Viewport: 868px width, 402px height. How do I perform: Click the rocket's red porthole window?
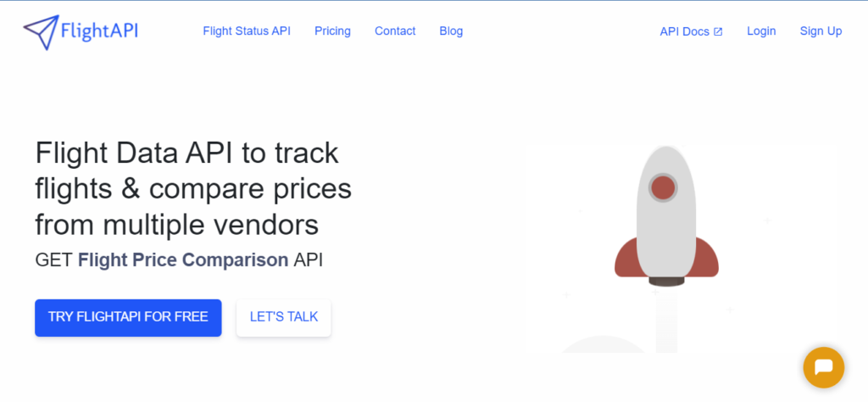(x=663, y=187)
